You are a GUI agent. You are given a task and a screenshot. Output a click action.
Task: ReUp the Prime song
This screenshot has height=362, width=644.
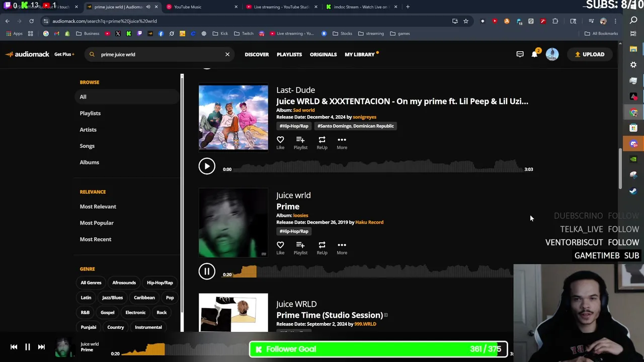point(322,248)
